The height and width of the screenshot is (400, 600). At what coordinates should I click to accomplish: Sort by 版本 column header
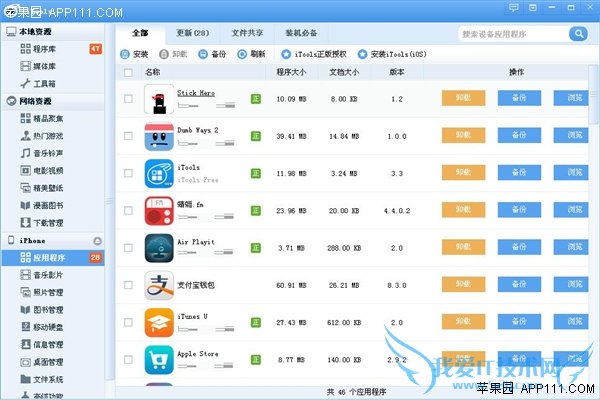click(397, 72)
